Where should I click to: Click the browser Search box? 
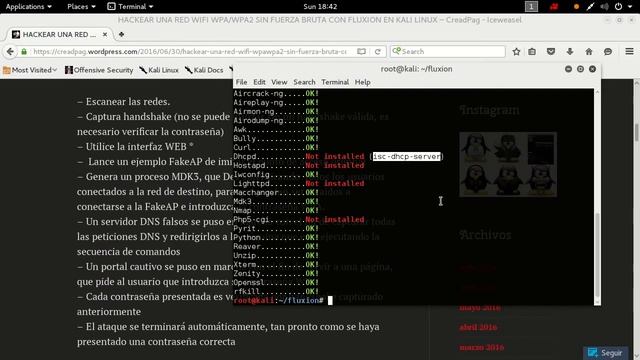coord(448,51)
